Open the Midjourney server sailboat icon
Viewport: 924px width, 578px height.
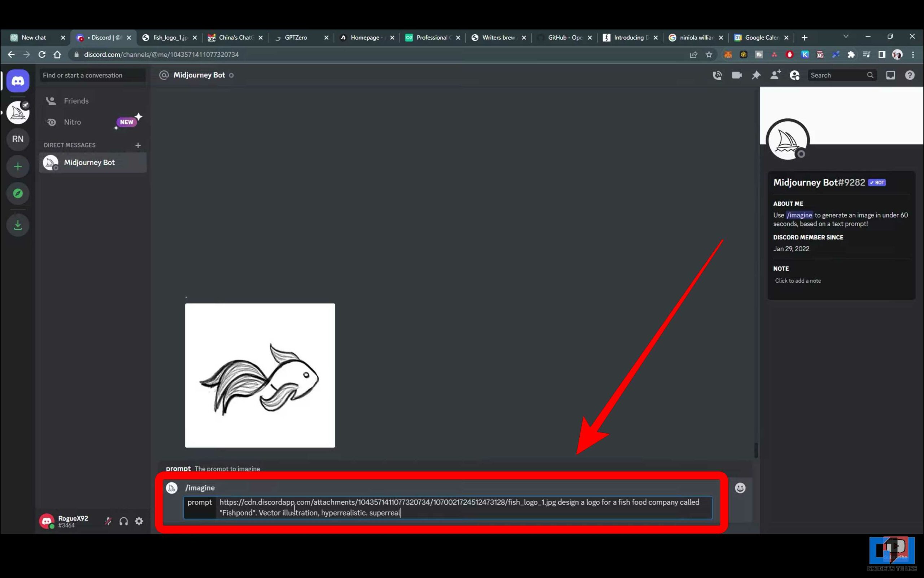pyautogui.click(x=18, y=112)
